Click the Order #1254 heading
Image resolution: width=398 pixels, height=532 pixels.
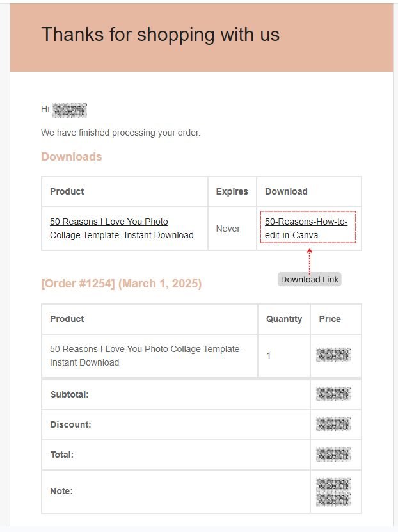point(122,284)
